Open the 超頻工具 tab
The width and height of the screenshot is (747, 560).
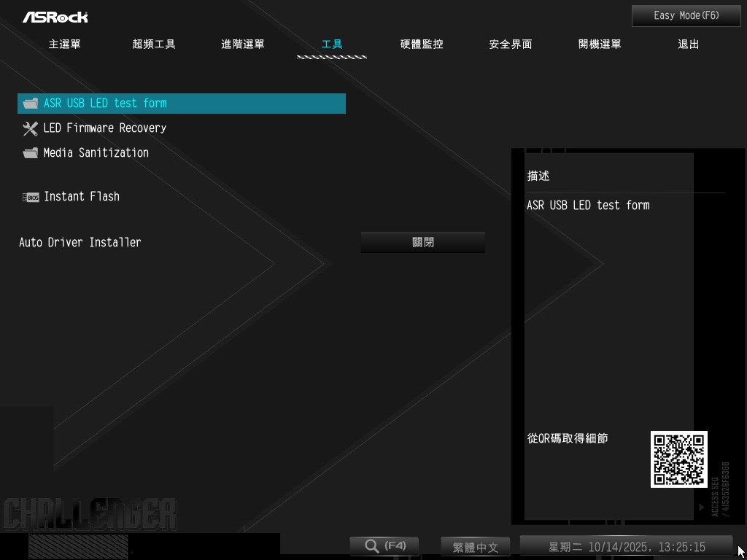click(154, 44)
